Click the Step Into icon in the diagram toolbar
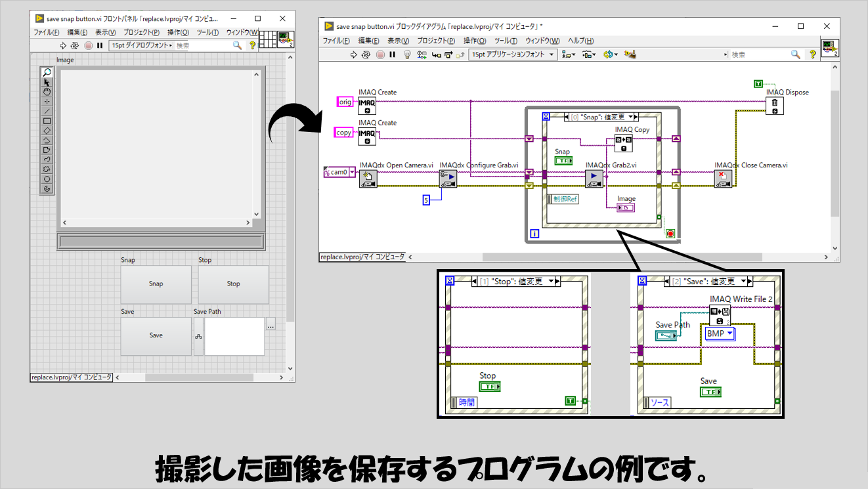The height and width of the screenshot is (489, 868). [436, 54]
